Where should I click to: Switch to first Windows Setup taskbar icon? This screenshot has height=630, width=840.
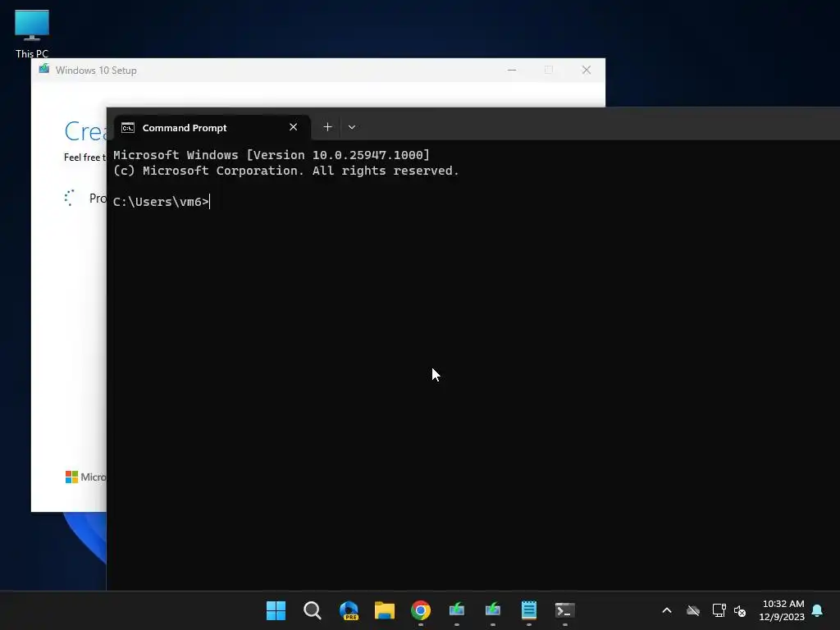point(456,610)
